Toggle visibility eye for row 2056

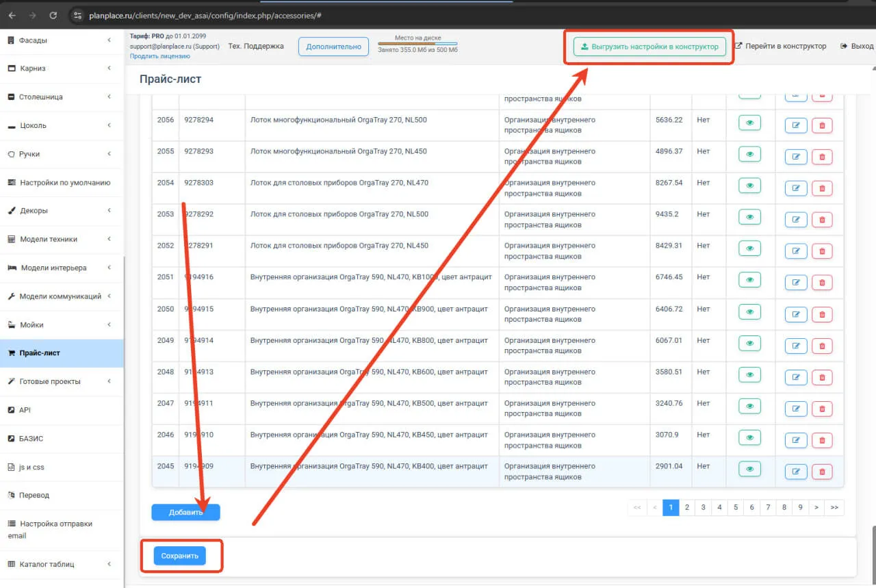(750, 123)
